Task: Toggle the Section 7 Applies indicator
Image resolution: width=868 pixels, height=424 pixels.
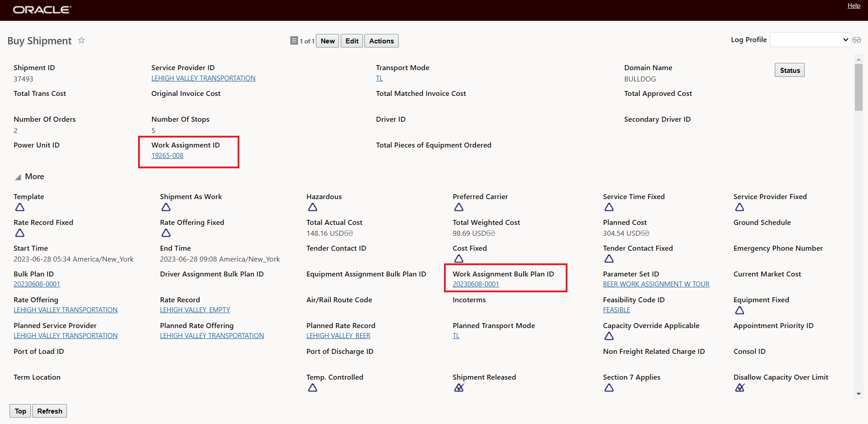Action: 609,388
